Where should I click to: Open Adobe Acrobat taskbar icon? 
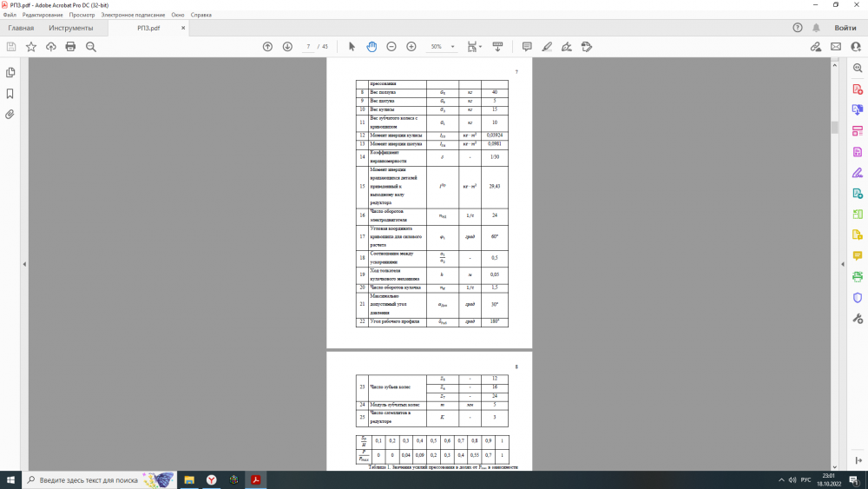click(x=256, y=480)
